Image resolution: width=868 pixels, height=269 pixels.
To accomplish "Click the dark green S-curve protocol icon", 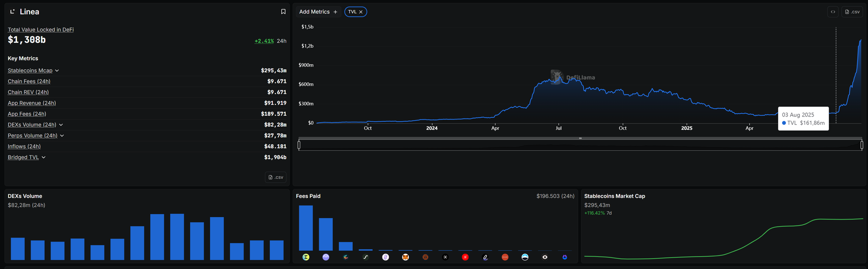I will click(366, 257).
